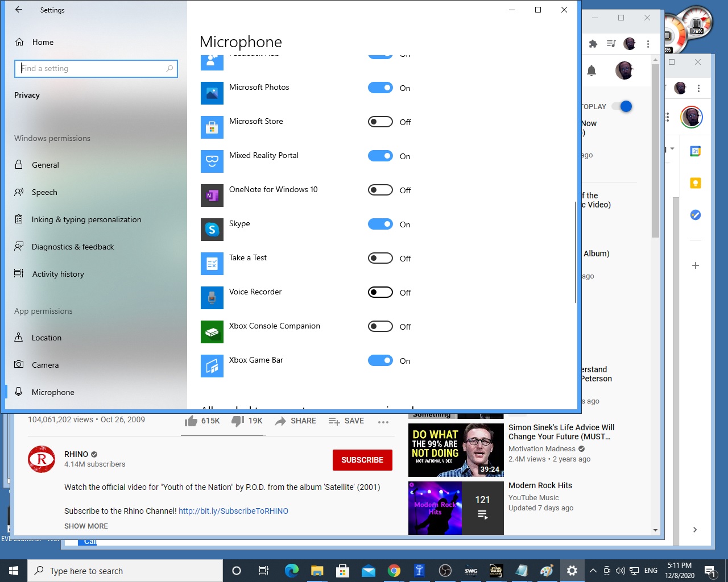Open Inking & typing personalization
The width and height of the screenshot is (728, 582).
click(96, 219)
